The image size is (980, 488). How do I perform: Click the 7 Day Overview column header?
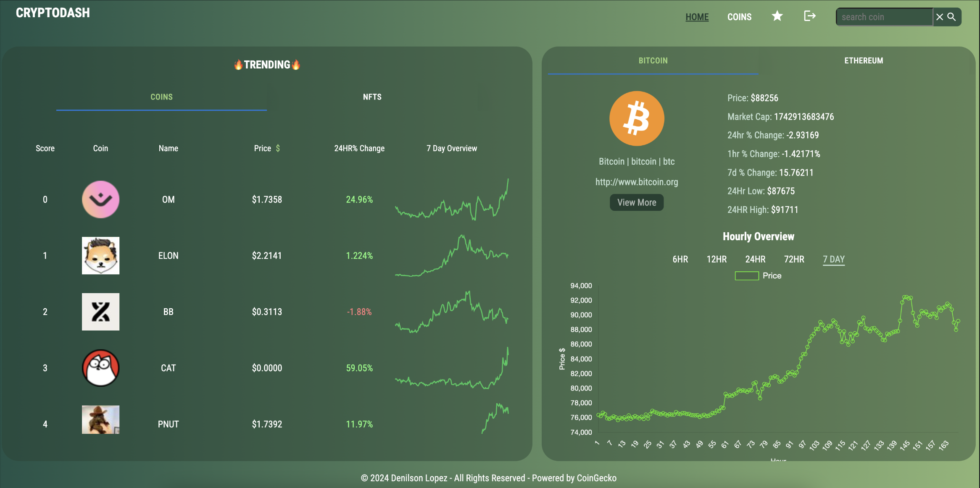(452, 148)
